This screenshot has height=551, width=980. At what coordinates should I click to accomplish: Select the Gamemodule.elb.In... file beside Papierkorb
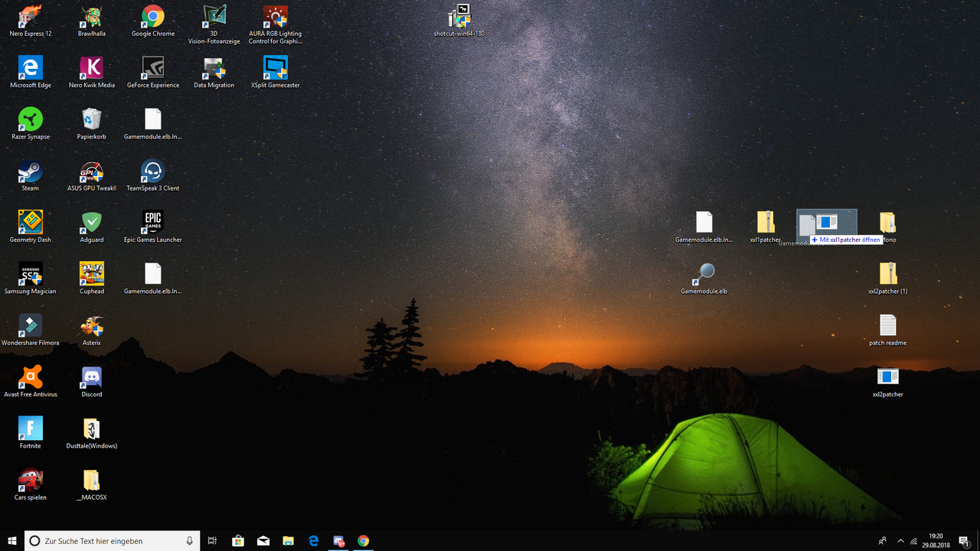click(153, 124)
